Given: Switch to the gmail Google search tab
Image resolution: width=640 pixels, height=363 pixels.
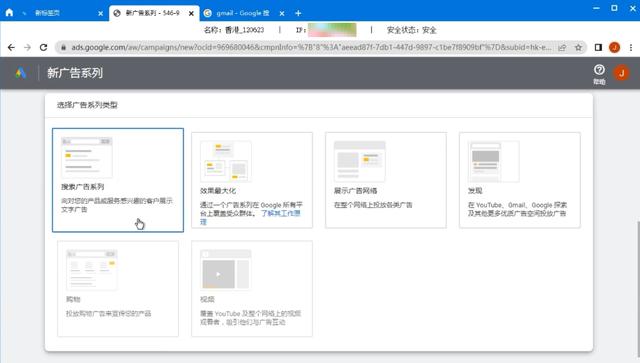Looking at the screenshot, I should [243, 13].
